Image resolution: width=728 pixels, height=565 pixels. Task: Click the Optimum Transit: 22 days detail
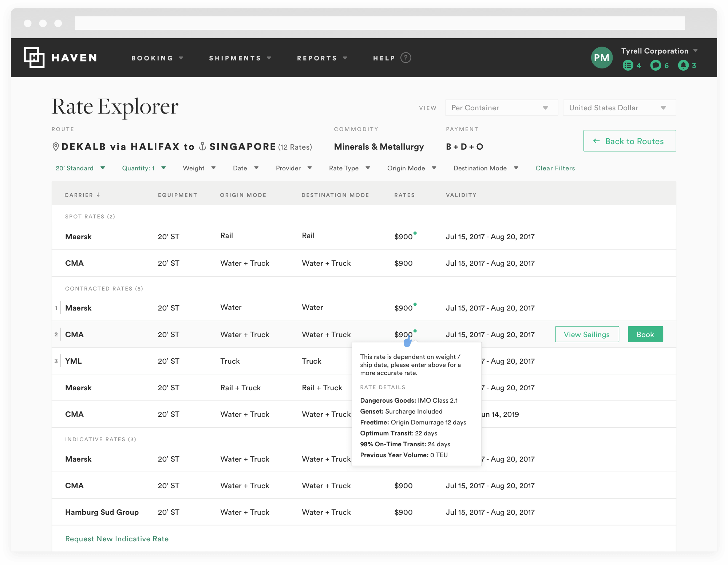399,433
